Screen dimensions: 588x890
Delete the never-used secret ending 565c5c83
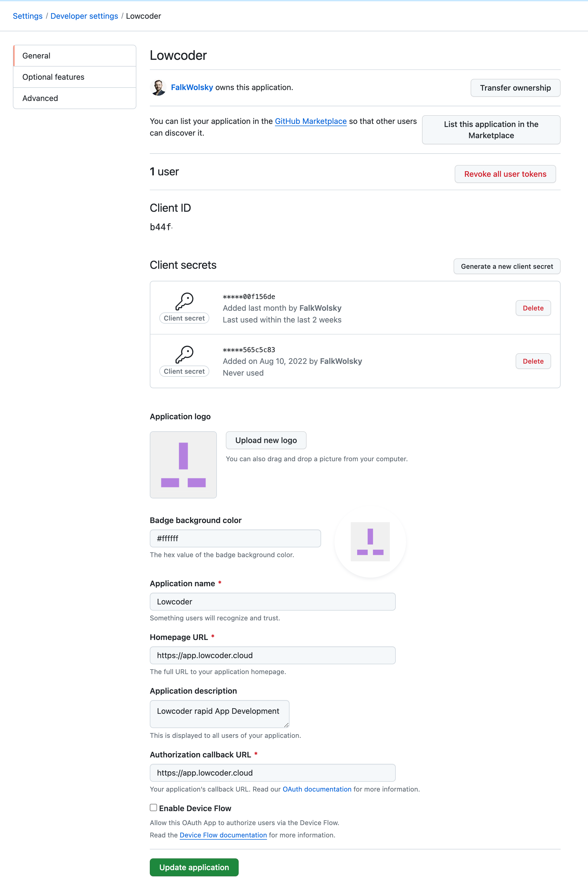[x=532, y=361]
